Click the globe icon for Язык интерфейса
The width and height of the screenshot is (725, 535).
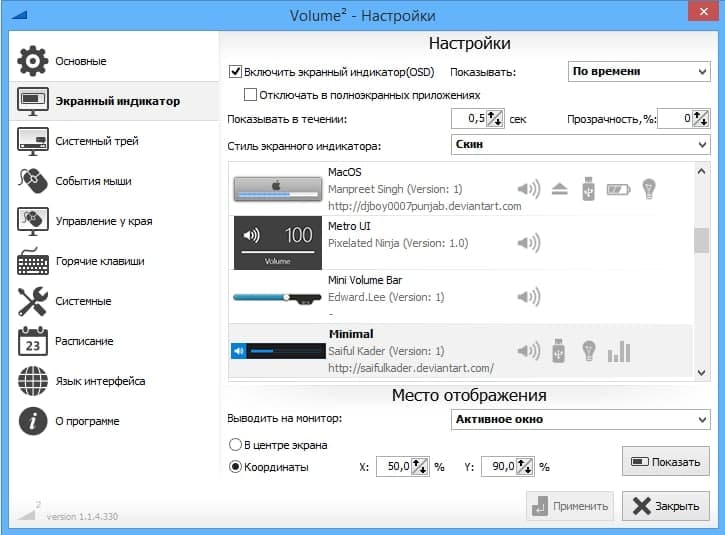pos(32,381)
